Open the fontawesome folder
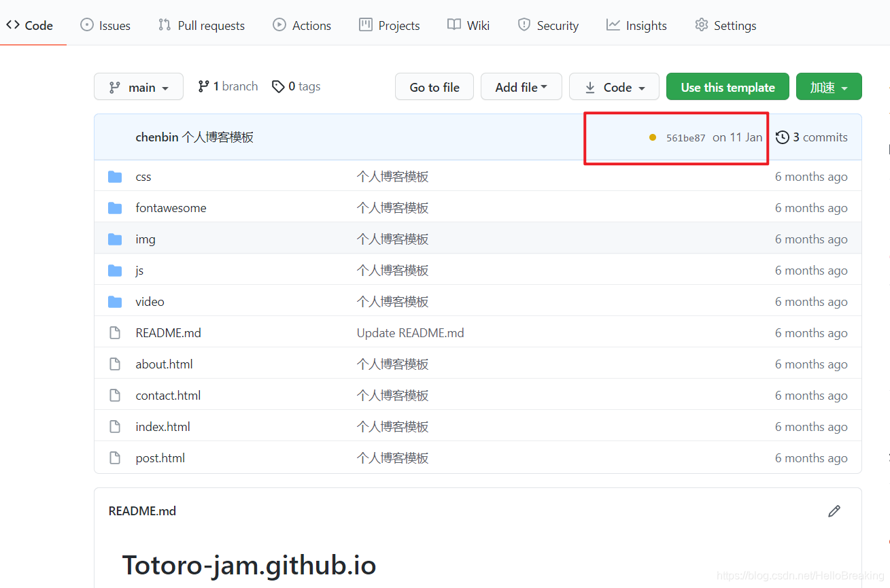The height and width of the screenshot is (588, 890). point(171,208)
